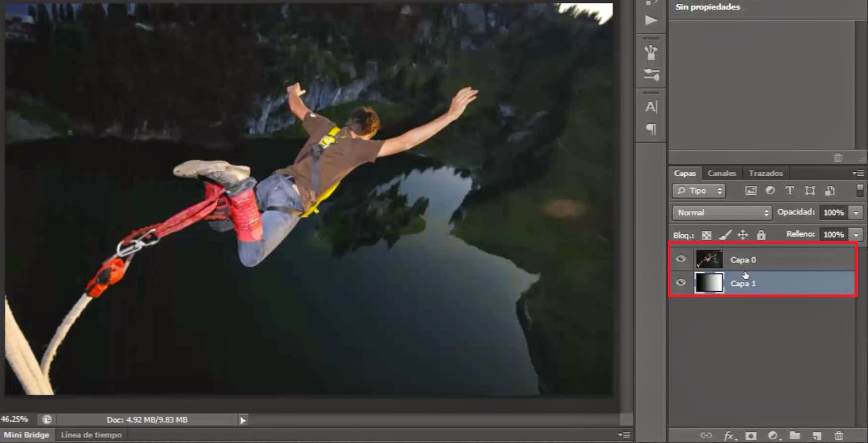The width and height of the screenshot is (868, 443).
Task: Open the Normal blending mode dropdown
Action: (722, 213)
